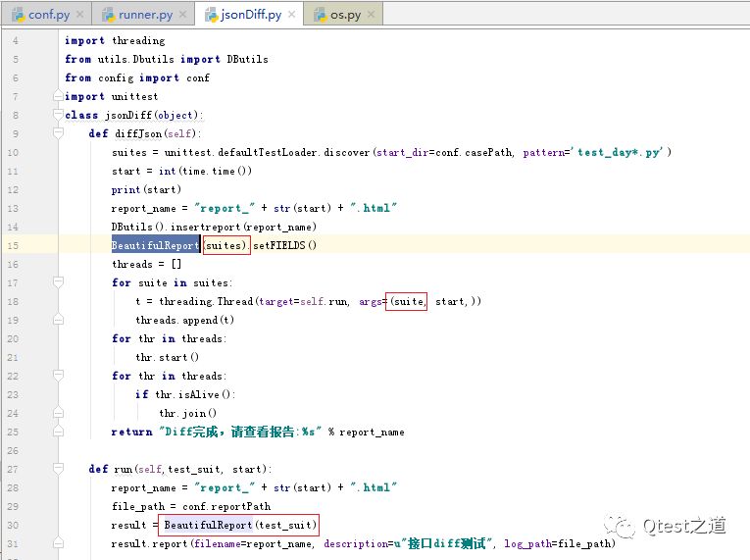This screenshot has width=750, height=560.
Task: Click 'threads.append(t)' on line 19
Action: [x=184, y=320]
